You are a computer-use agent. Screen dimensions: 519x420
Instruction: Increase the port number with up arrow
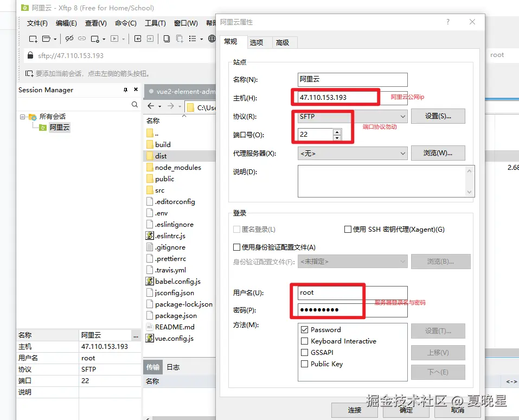[x=337, y=132]
